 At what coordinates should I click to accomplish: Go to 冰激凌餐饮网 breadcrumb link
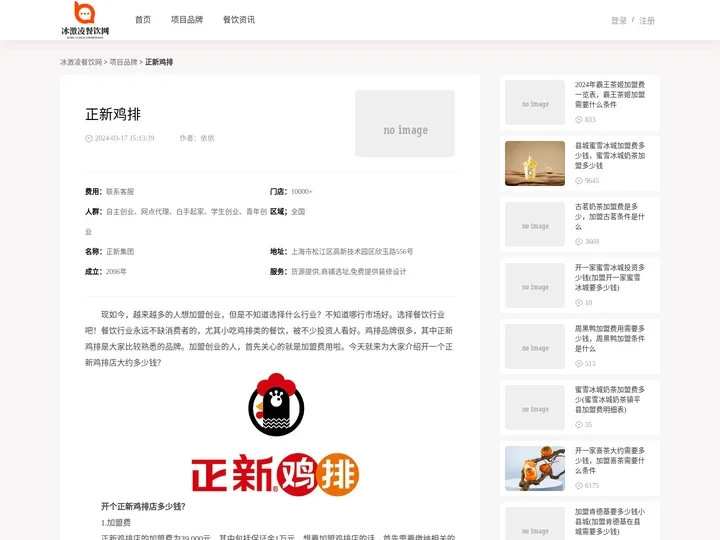click(x=81, y=62)
